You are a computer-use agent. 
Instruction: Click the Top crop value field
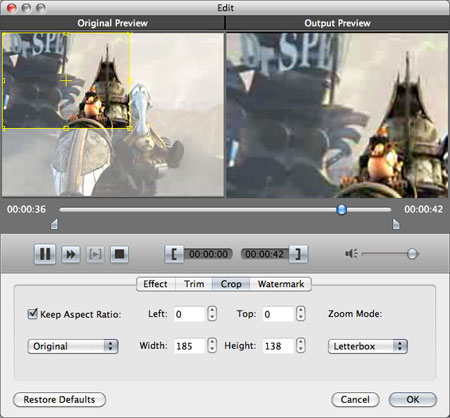tap(278, 314)
